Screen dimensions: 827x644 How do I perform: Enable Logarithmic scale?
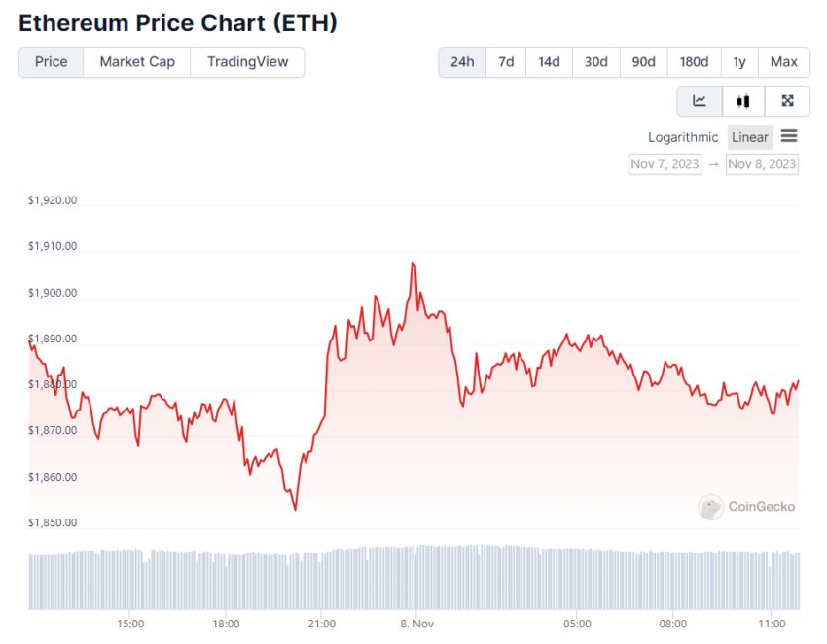click(x=683, y=137)
